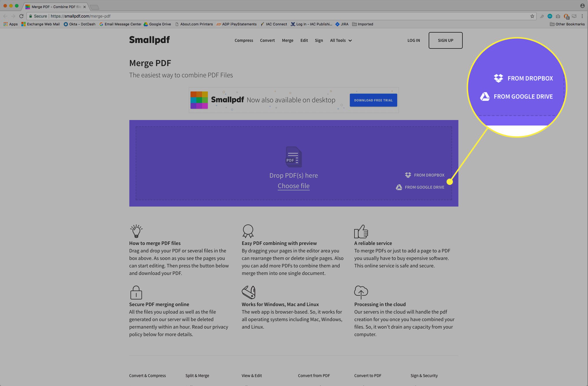Screen dimensions: 588x386
Task: Select the Merge menu item
Action: pos(287,40)
